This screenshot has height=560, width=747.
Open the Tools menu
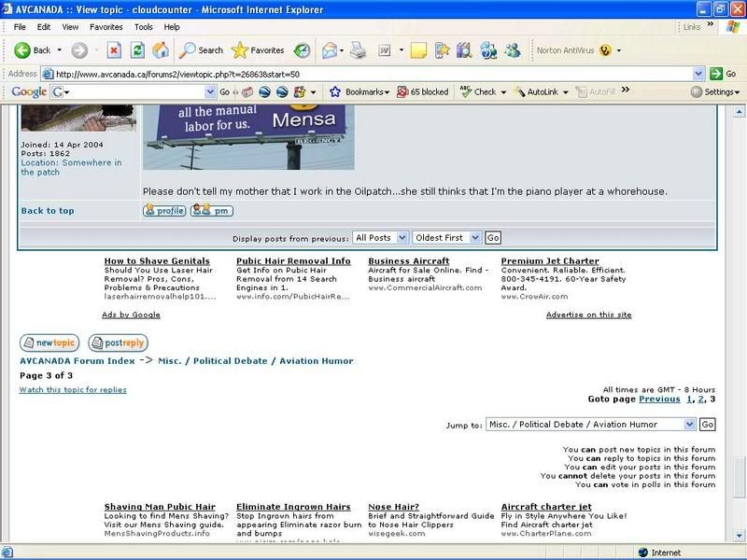(143, 27)
